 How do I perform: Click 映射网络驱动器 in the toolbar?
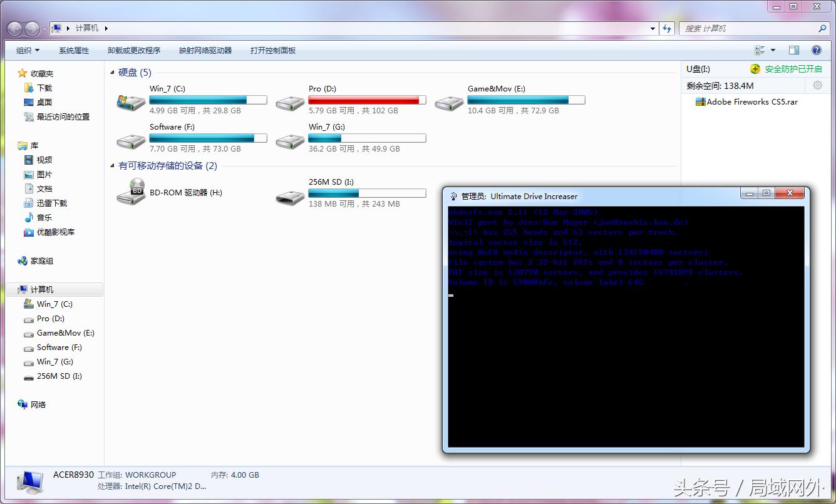(205, 50)
